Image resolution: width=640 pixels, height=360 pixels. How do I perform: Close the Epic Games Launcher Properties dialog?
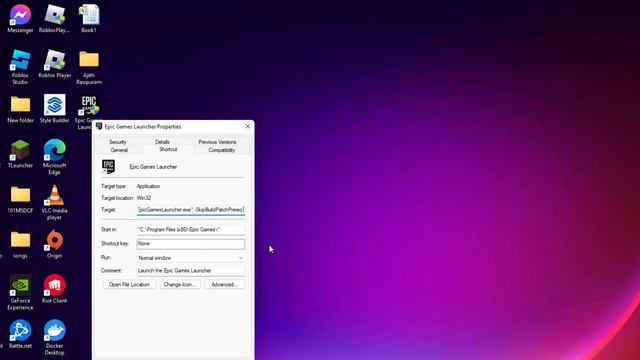tap(247, 126)
